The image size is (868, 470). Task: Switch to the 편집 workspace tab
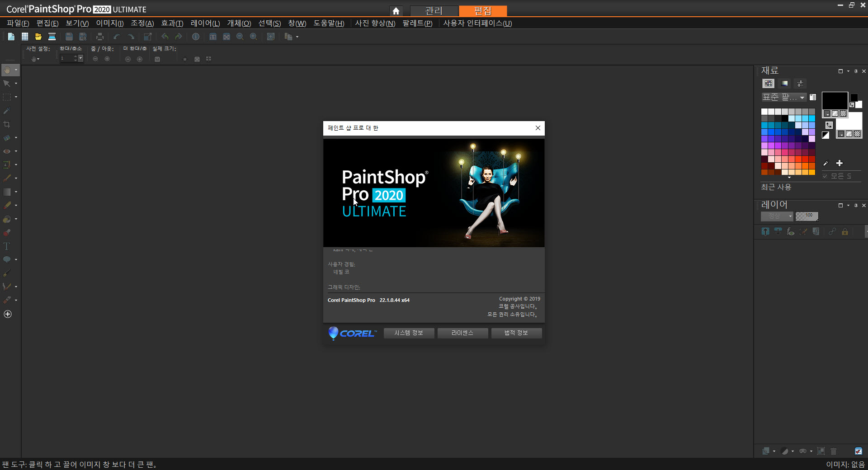coord(483,11)
